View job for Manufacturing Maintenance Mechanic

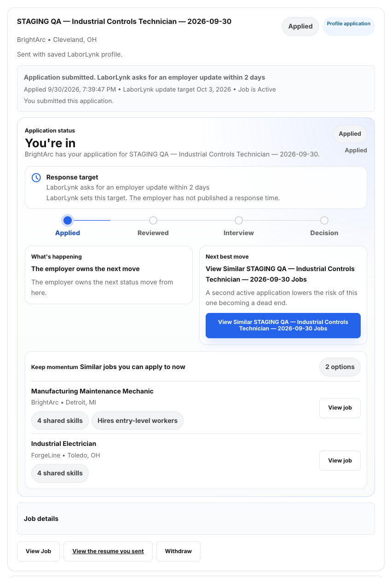click(340, 408)
